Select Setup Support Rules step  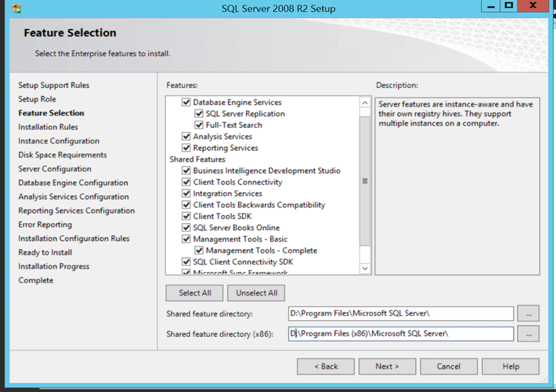(x=54, y=85)
